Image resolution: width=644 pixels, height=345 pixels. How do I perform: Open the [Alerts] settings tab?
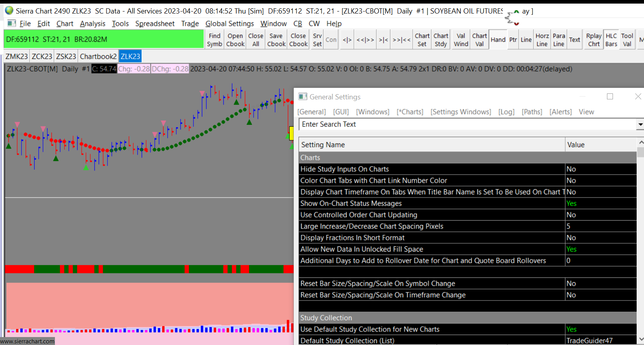[560, 112]
